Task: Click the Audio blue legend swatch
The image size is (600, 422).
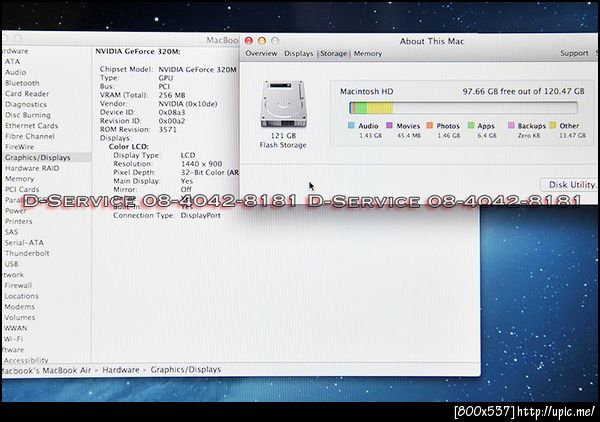Action: click(351, 125)
